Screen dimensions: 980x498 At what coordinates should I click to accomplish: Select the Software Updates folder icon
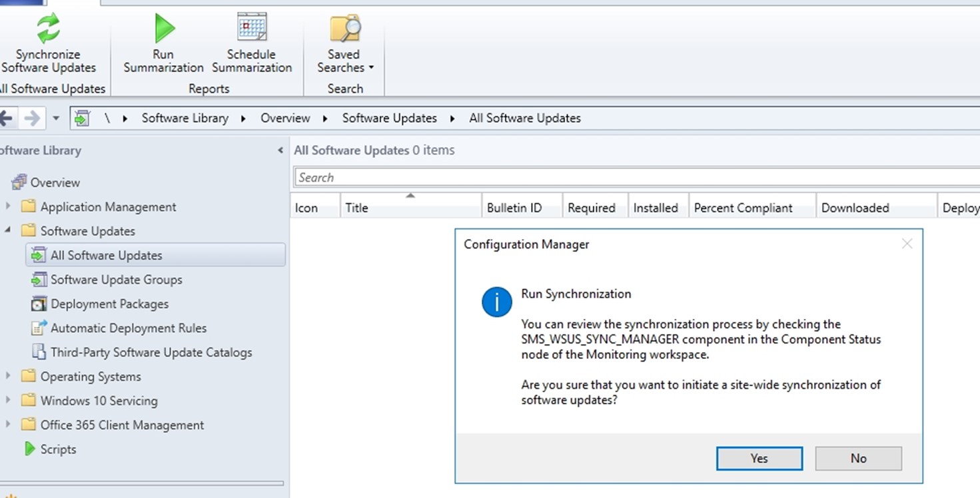click(x=28, y=230)
